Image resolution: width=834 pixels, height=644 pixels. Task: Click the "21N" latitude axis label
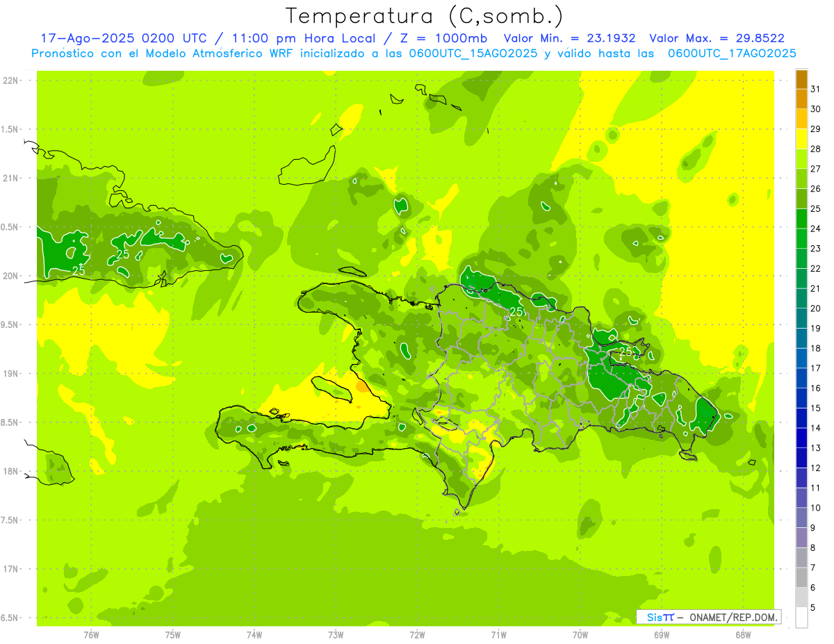pos(10,179)
